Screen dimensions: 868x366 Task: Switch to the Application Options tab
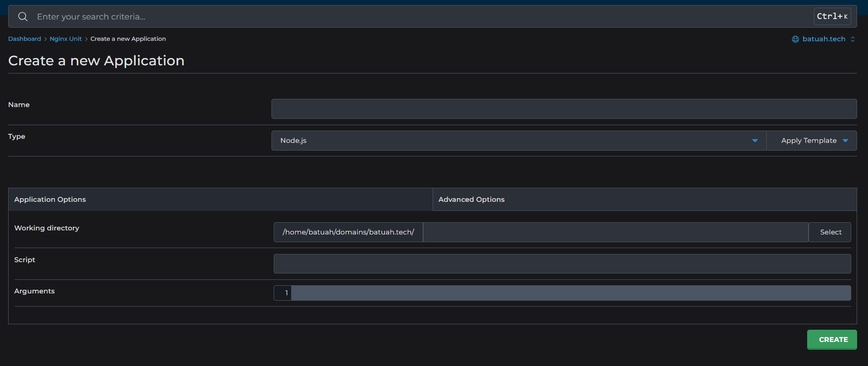(x=50, y=200)
